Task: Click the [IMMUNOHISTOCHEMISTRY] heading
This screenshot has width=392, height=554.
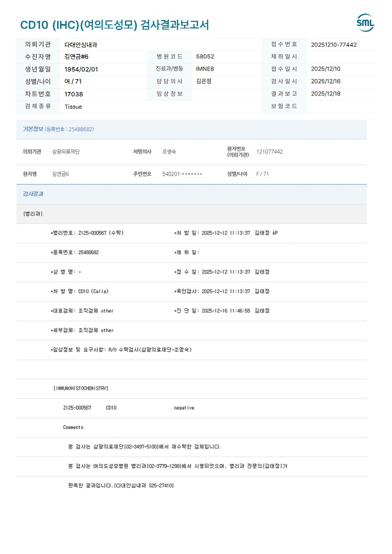Action: click(81, 388)
